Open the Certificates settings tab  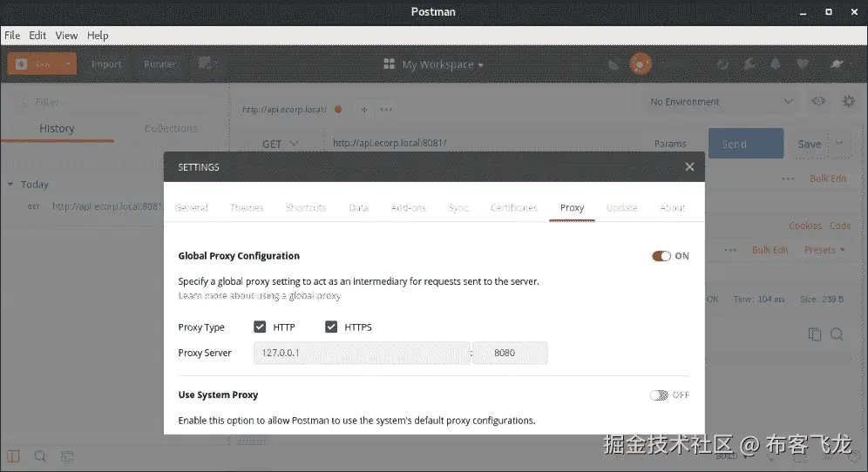coord(513,207)
